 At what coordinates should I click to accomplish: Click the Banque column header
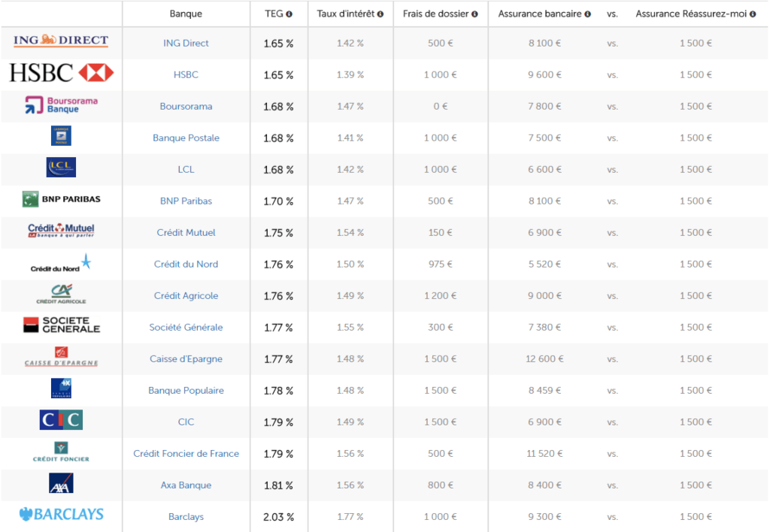186,14
